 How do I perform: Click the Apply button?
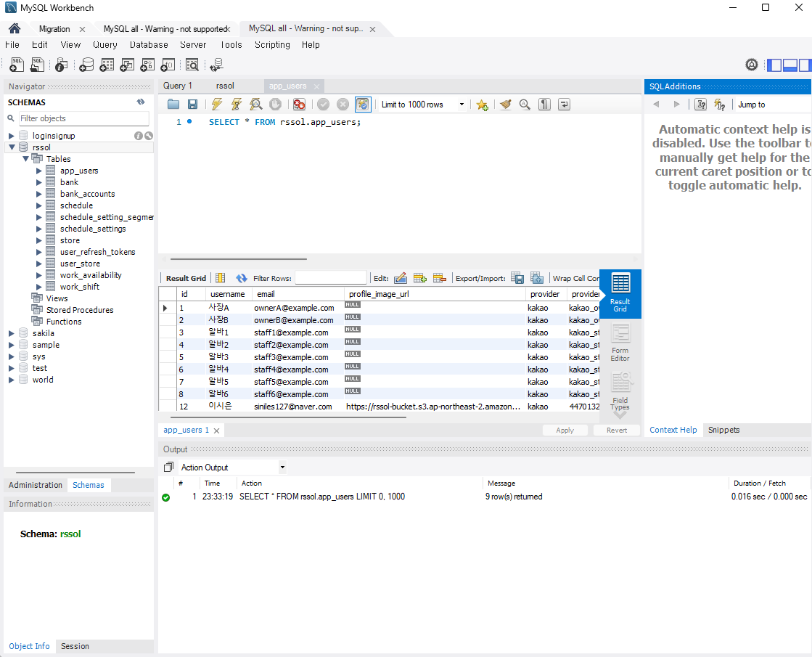click(x=565, y=430)
